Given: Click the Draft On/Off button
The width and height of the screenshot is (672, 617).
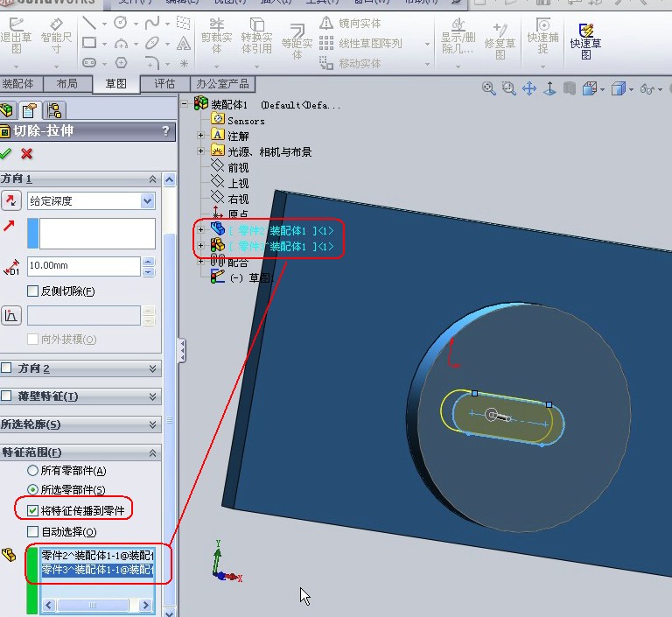Looking at the screenshot, I should pos(11,316).
